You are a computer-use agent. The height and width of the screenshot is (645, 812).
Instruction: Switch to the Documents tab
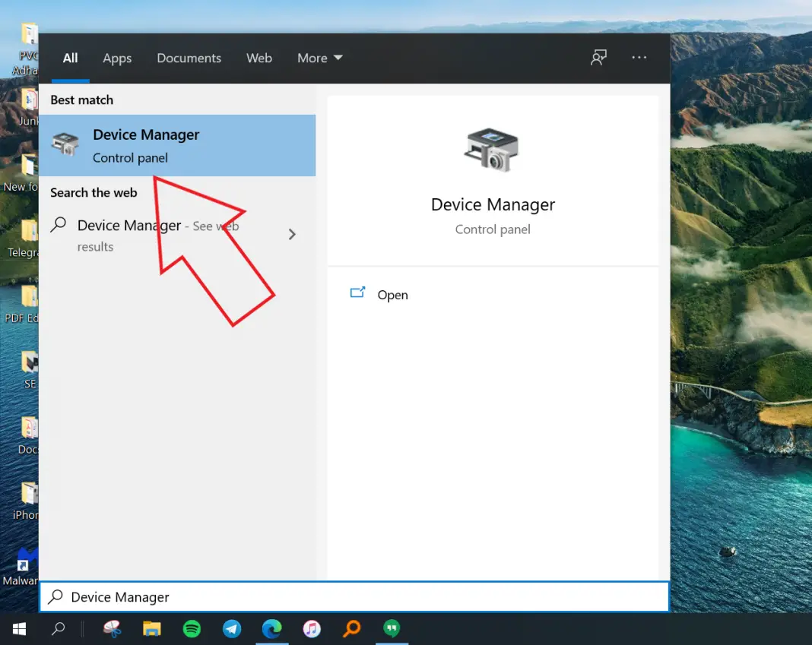[189, 58]
